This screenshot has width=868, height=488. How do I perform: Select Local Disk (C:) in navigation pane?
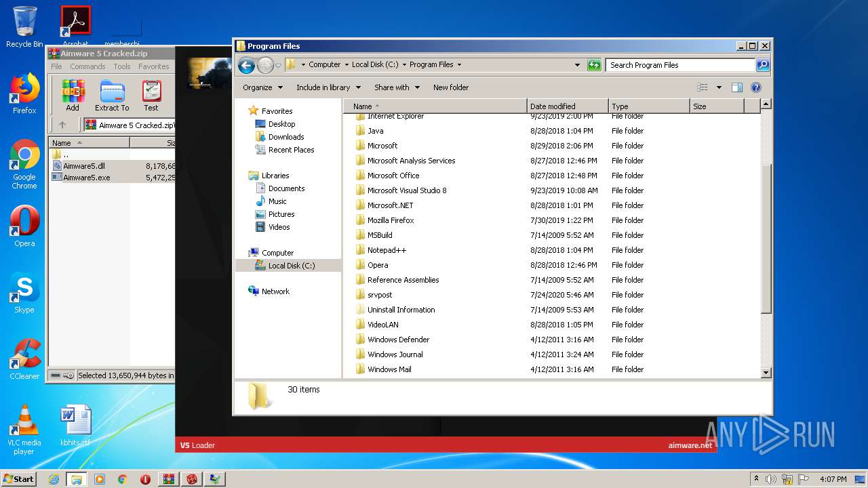click(292, 266)
